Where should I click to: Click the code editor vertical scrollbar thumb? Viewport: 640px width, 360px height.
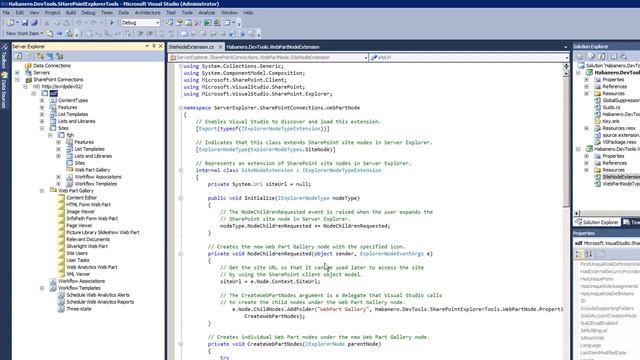pos(566,143)
